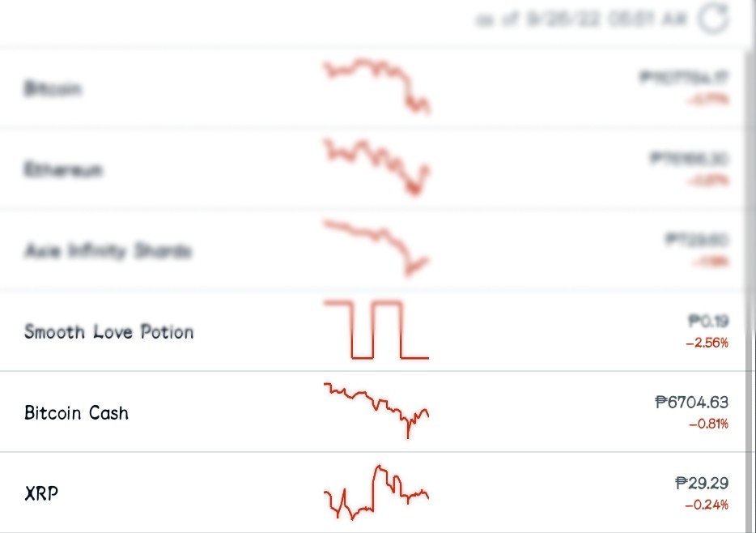Open the Smooth Love Potion square-wave chart
This screenshot has height=533, width=756.
[376, 330]
